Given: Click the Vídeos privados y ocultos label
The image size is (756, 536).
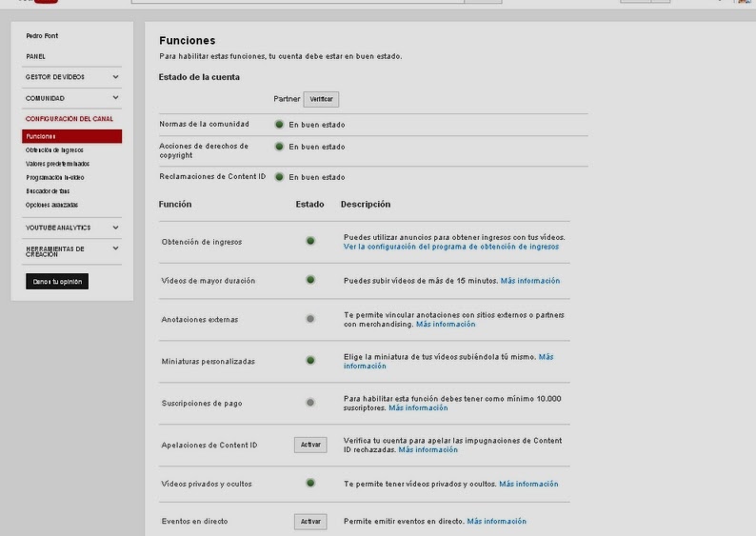Looking at the screenshot, I should click(x=207, y=484).
